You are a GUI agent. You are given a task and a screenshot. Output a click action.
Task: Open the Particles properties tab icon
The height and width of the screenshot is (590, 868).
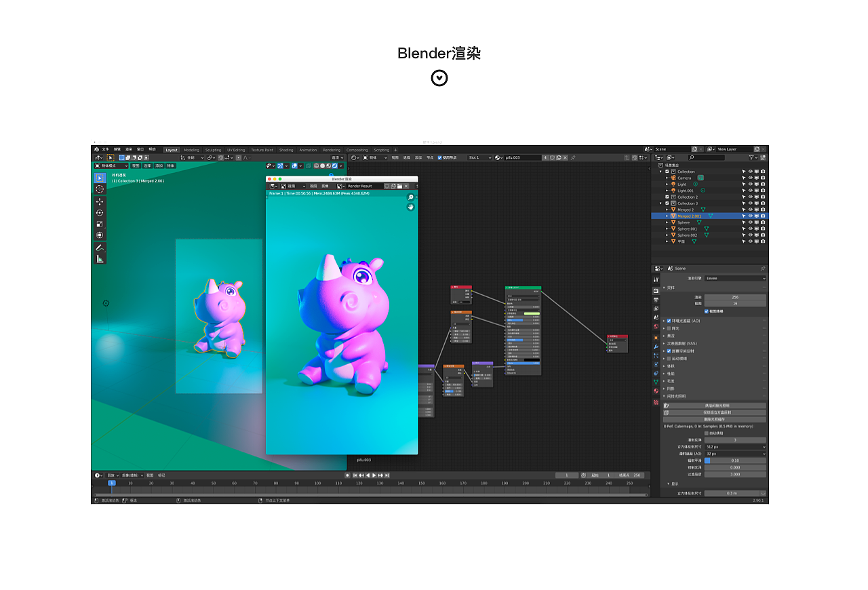pos(656,355)
